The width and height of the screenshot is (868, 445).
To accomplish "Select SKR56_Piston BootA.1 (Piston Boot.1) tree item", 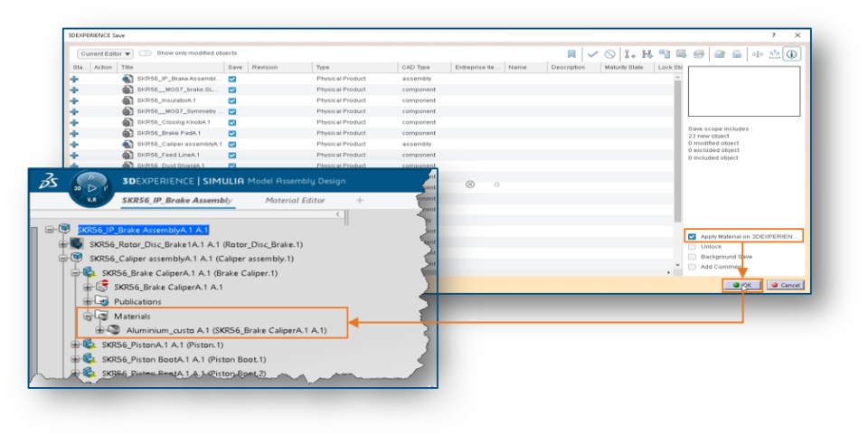I will click(184, 359).
